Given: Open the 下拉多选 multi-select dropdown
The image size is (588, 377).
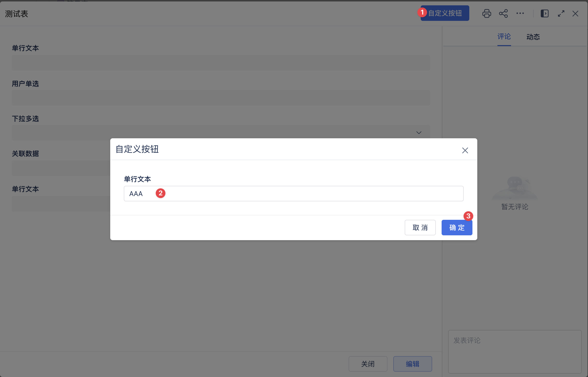Looking at the screenshot, I should click(x=419, y=132).
